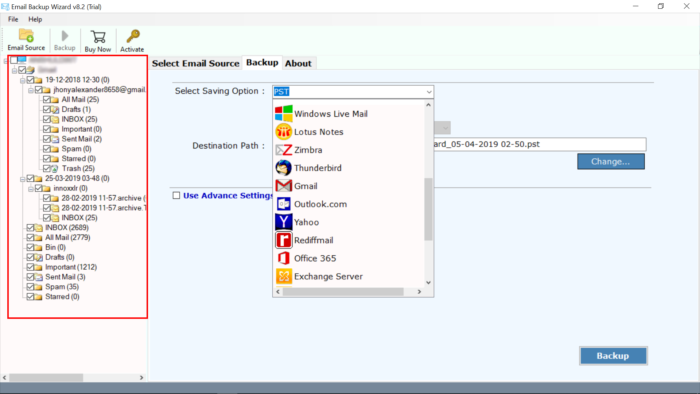700x394 pixels.
Task: Uncheck the Important (1212) checkbox
Action: (x=30, y=267)
